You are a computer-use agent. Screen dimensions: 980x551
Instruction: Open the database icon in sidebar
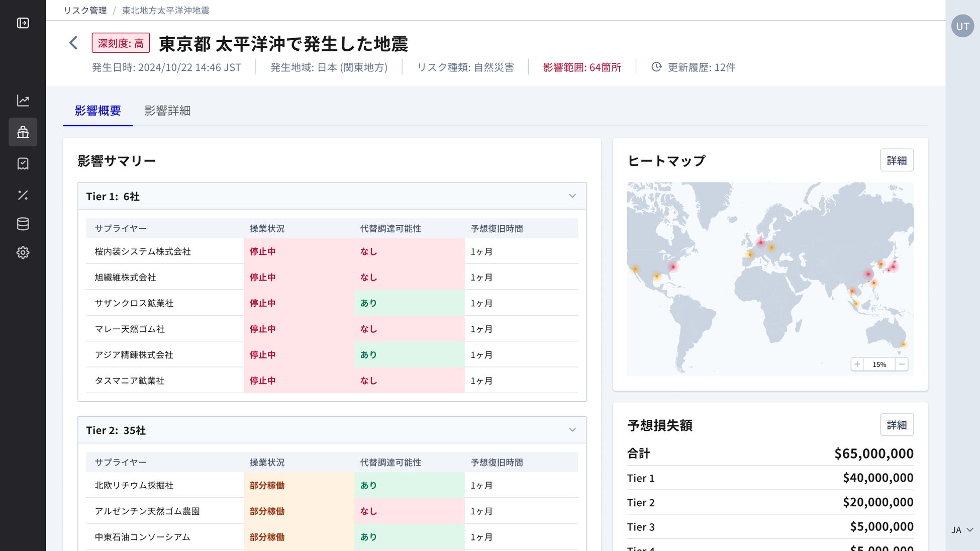pyautogui.click(x=23, y=224)
